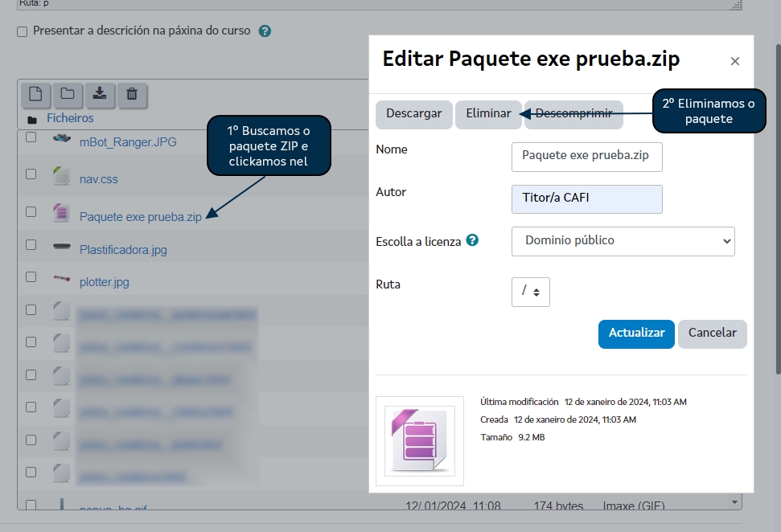Close the Editar Paquete dialog
The image size is (781, 532).
tap(734, 61)
